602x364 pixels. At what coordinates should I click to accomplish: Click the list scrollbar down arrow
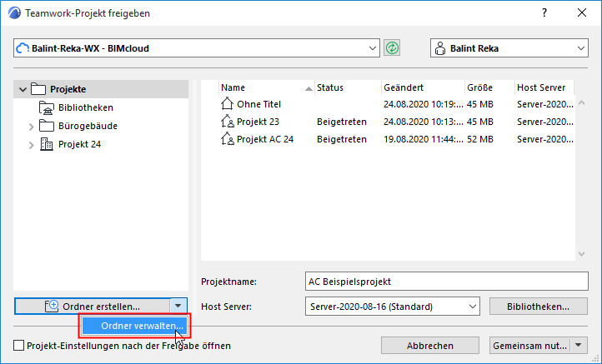click(x=582, y=254)
